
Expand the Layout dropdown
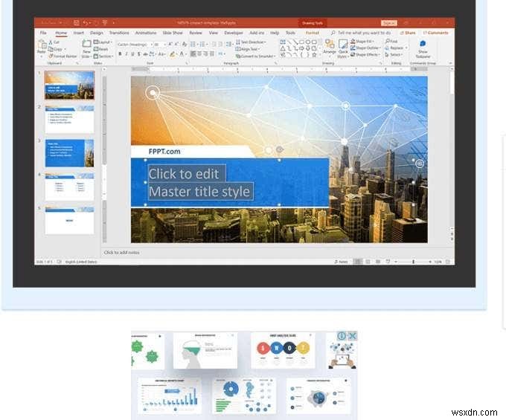click(x=103, y=42)
